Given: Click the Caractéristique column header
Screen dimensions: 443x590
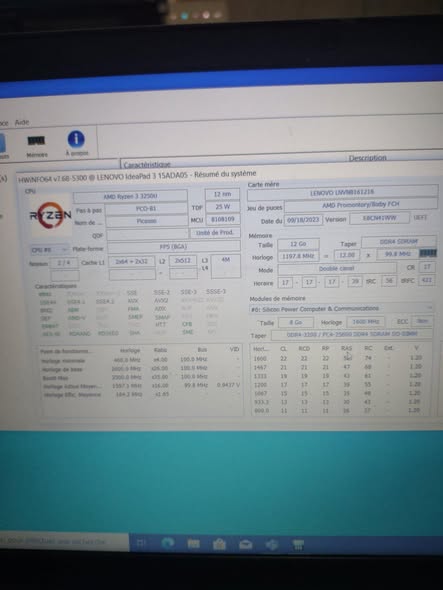Looking at the screenshot, I should click(147, 164).
